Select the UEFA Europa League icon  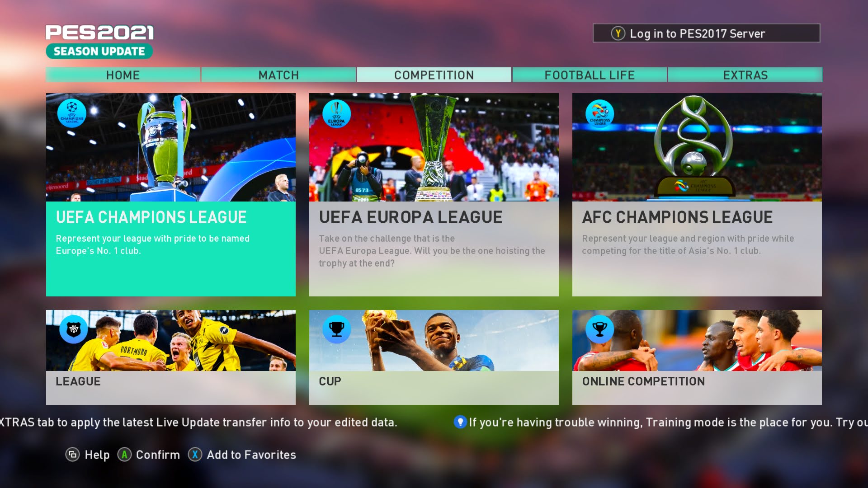335,113
